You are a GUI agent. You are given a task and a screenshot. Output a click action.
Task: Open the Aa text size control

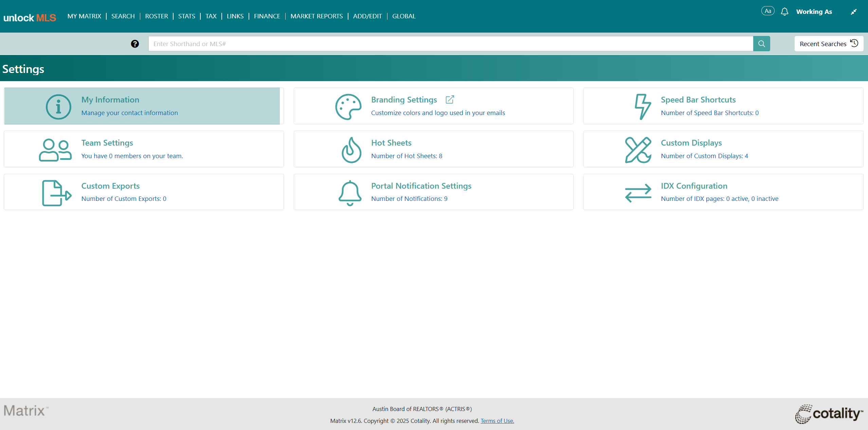pos(768,11)
